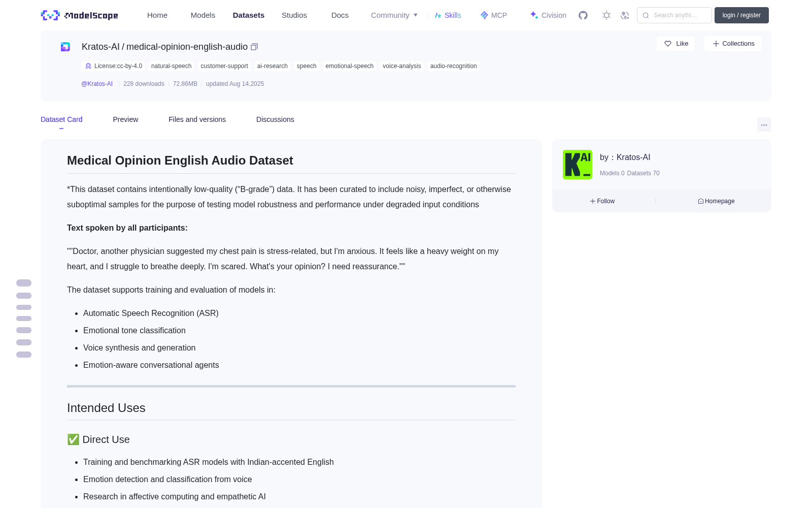Viewport: 812px width, 508px height.
Task: Click the Kratos-AI owner name in title
Action: point(100,47)
